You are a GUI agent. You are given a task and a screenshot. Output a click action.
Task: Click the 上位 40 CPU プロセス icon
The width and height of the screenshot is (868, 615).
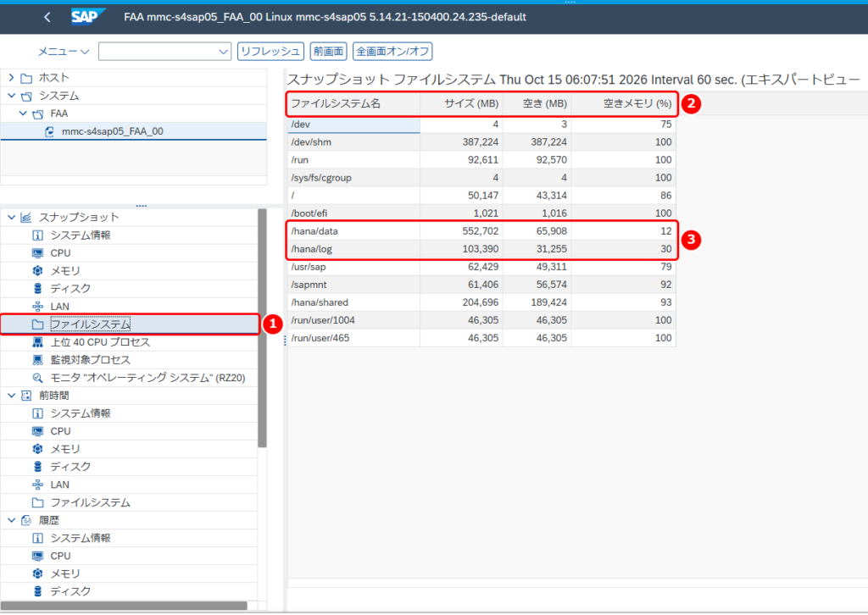coord(37,341)
